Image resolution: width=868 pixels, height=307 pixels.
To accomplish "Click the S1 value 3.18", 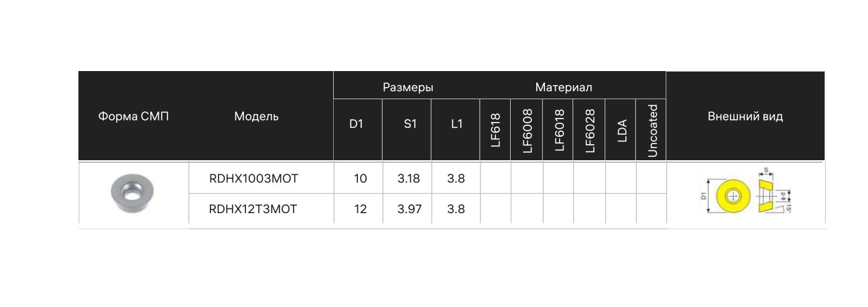I will (x=409, y=179).
